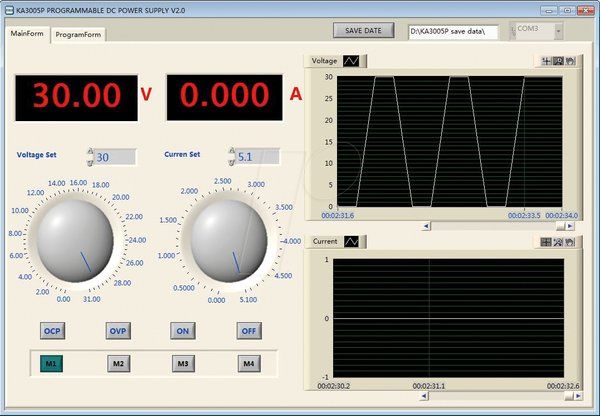Increment the Voltage Set stepper up arrow
This screenshot has width=600, height=416.
click(90, 151)
